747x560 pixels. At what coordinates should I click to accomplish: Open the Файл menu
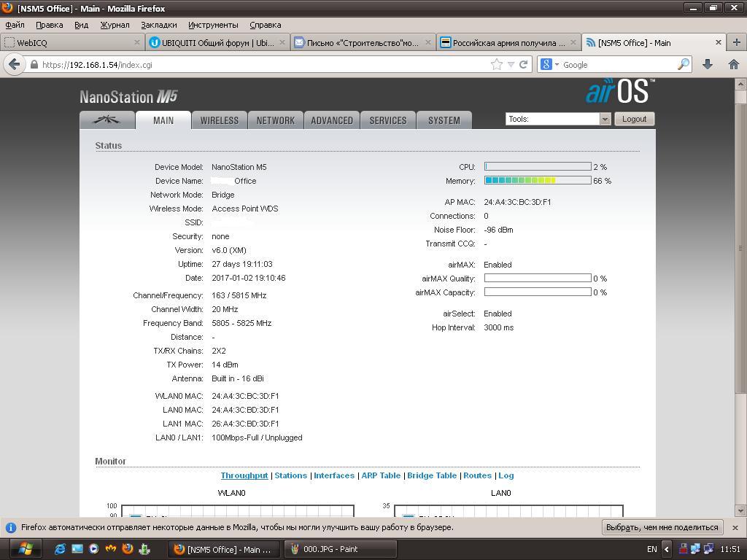pyautogui.click(x=15, y=25)
